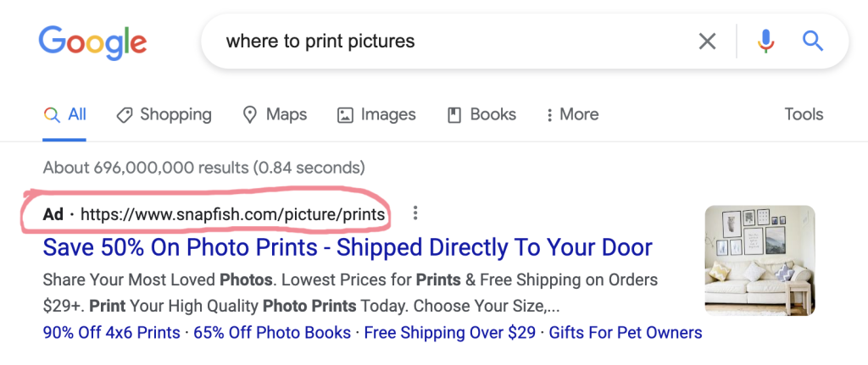Image resolution: width=868 pixels, height=365 pixels.
Task: Open the 90% Off 4x6 Prints link
Action: click(x=111, y=333)
